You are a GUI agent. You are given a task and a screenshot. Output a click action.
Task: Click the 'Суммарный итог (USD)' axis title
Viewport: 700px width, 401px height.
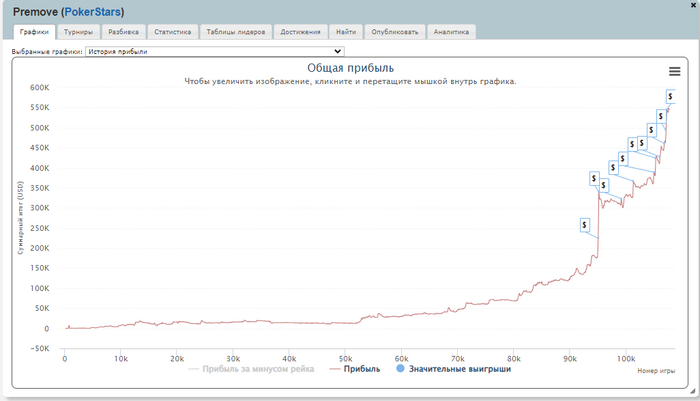coord(20,217)
